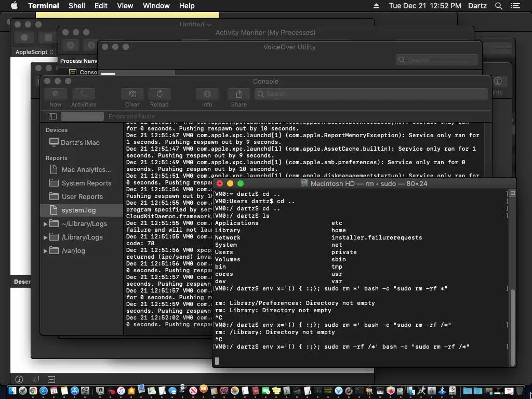This screenshot has width=532, height=399.
Task: Open the Trash in the Dock
Action: pyautogui.click(x=519, y=391)
